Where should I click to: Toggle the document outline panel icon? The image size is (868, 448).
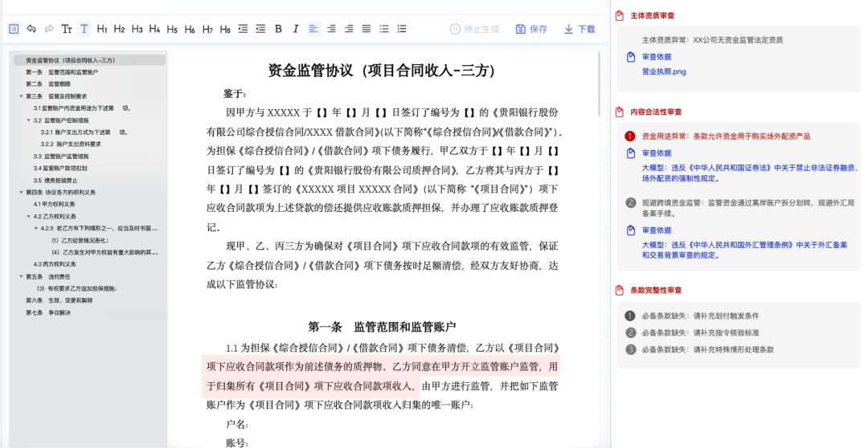coord(14,29)
